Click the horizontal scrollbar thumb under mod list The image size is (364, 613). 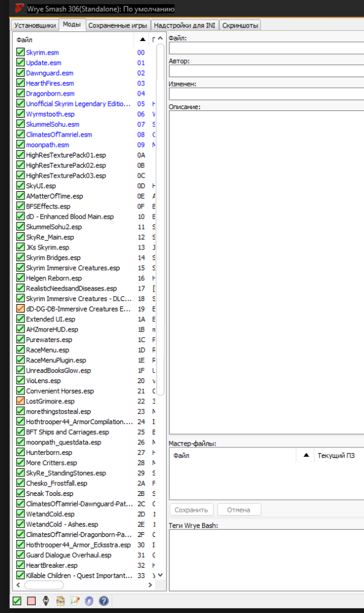44,585
